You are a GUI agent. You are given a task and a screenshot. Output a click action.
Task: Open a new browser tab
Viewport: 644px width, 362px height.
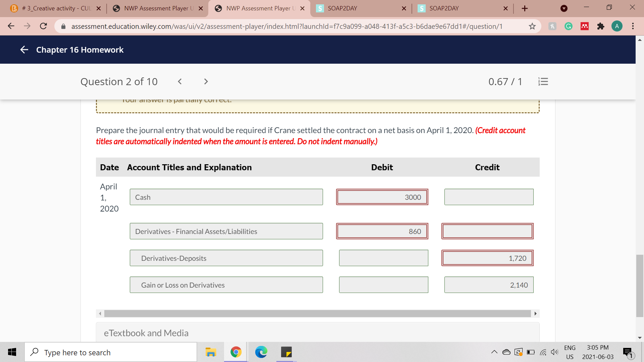click(x=525, y=8)
